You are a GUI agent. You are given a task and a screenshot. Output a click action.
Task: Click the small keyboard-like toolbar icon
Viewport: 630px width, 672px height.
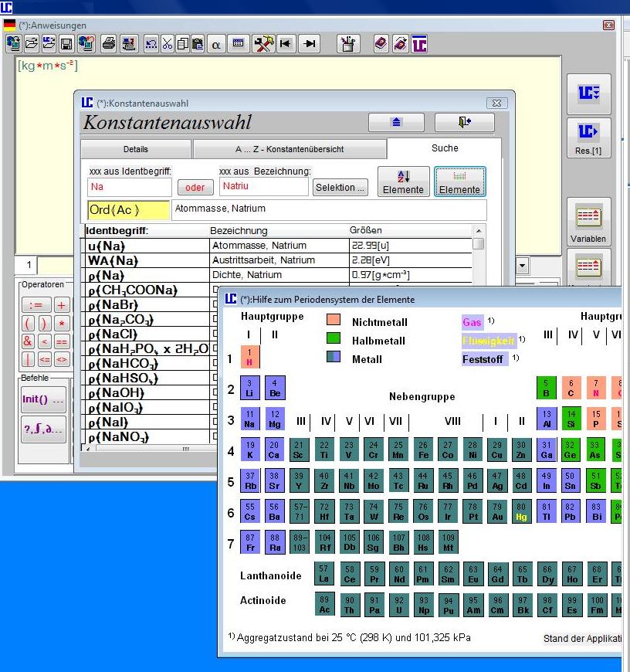click(238, 44)
